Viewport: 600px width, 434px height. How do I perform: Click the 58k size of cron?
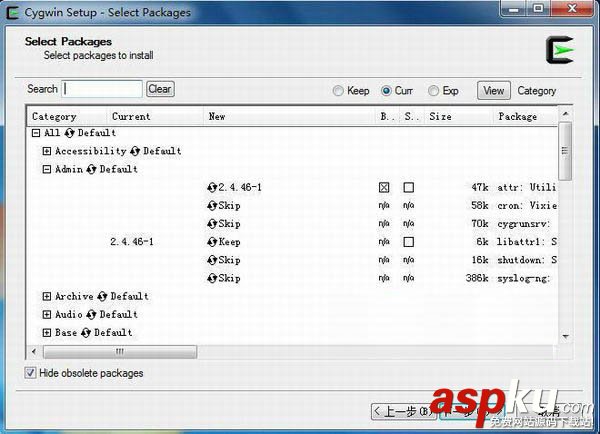pyautogui.click(x=480, y=206)
